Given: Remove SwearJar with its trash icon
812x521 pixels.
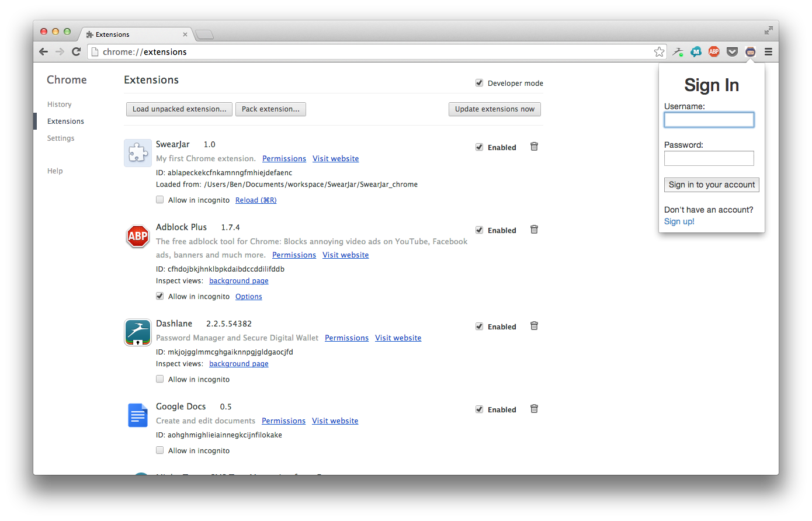Looking at the screenshot, I should 534,147.
